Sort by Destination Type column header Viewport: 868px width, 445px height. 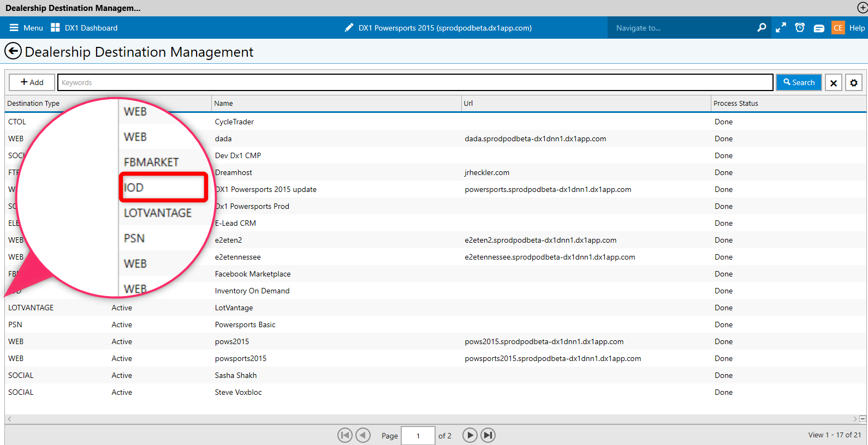click(33, 103)
